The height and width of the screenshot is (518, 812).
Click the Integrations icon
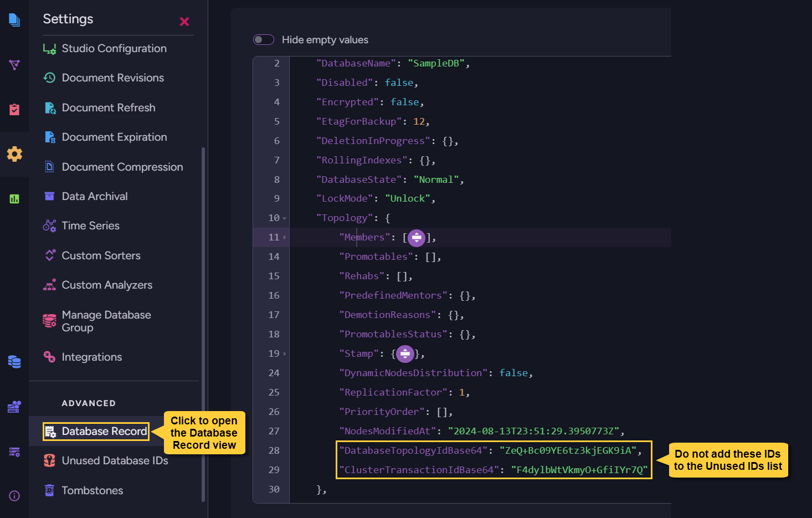49,357
